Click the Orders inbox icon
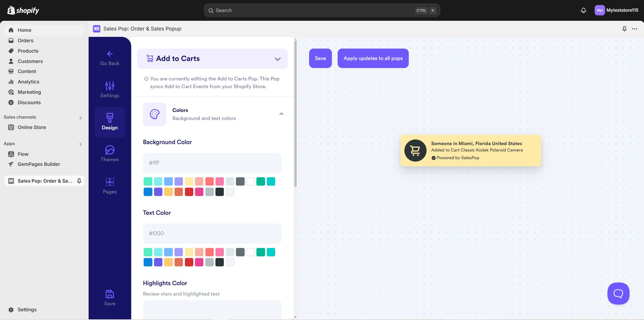 (x=11, y=41)
